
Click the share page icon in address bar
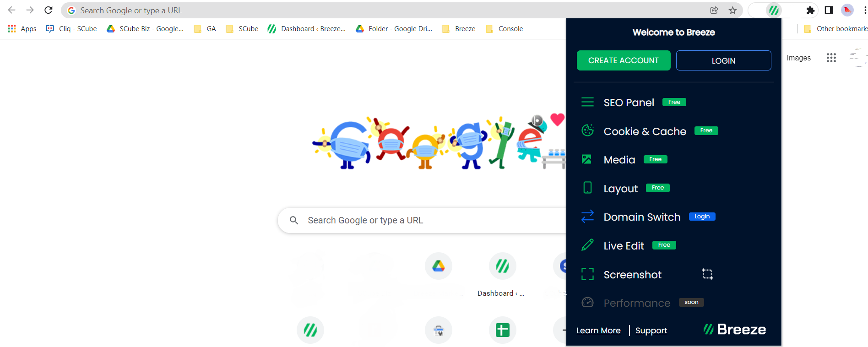pyautogui.click(x=714, y=10)
